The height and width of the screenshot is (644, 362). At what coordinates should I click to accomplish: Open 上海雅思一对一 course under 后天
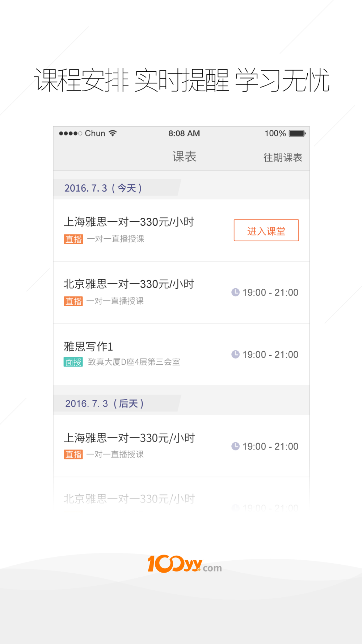tap(129, 438)
